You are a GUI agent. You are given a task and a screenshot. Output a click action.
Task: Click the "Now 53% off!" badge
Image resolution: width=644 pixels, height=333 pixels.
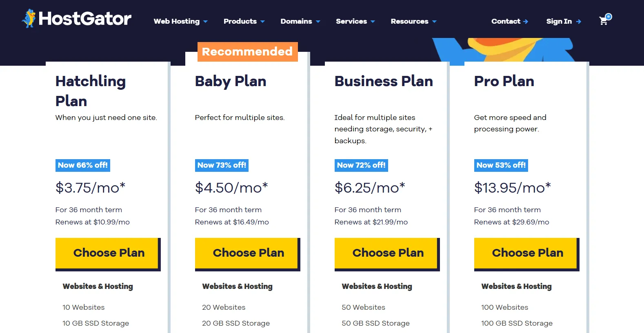click(501, 165)
